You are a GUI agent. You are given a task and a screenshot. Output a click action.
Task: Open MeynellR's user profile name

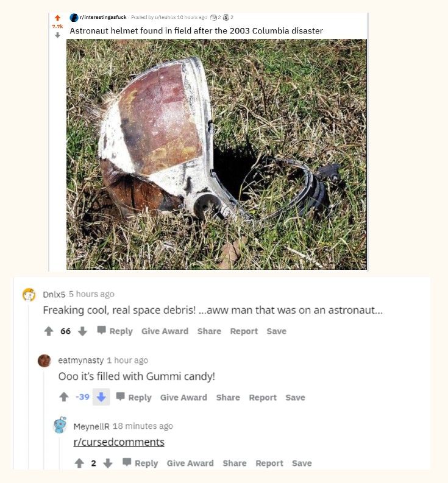tap(91, 426)
